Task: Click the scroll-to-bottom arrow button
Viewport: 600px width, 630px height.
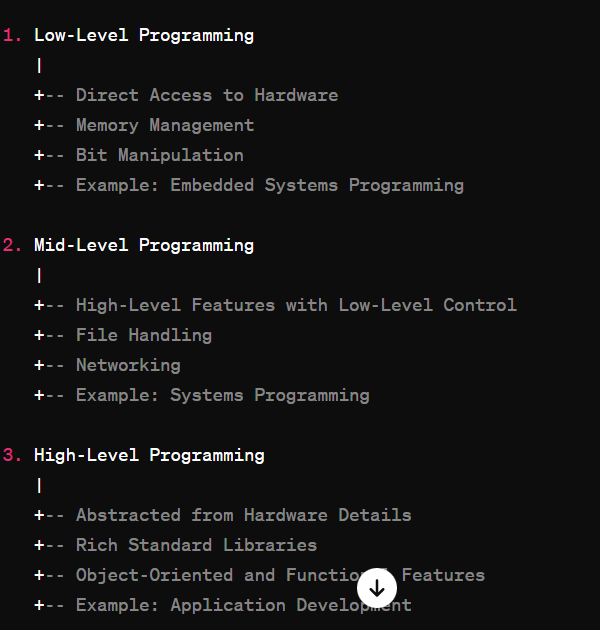Action: [377, 588]
